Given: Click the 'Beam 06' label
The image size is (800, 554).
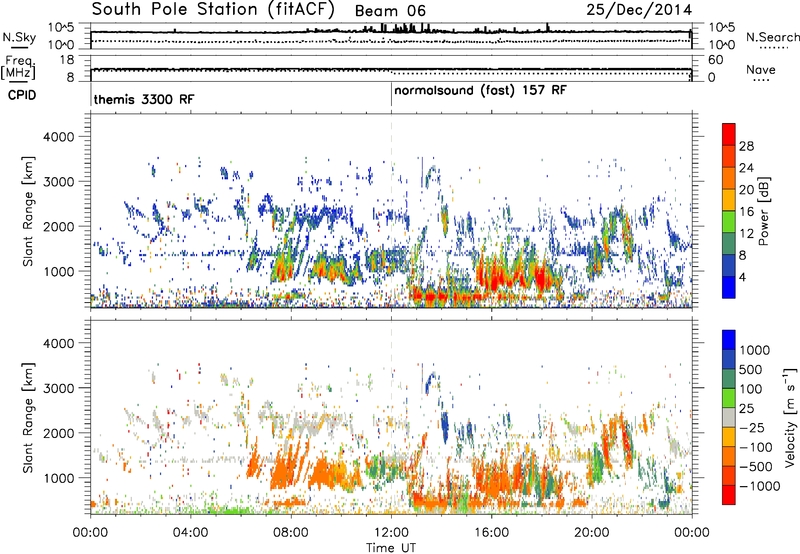Looking at the screenshot, I should point(390,11).
